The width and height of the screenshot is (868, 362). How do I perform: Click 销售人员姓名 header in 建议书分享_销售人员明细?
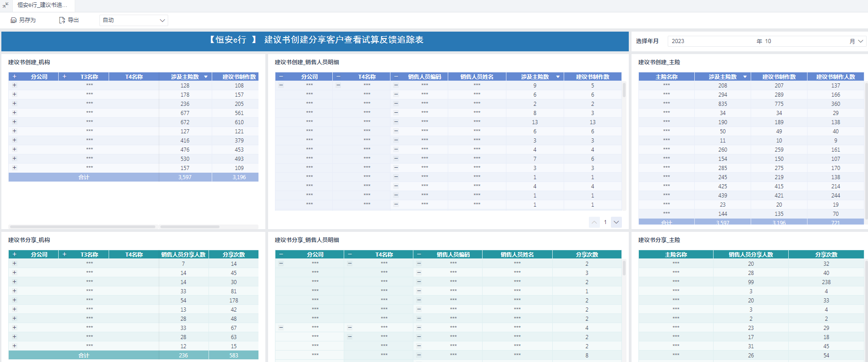click(517, 255)
